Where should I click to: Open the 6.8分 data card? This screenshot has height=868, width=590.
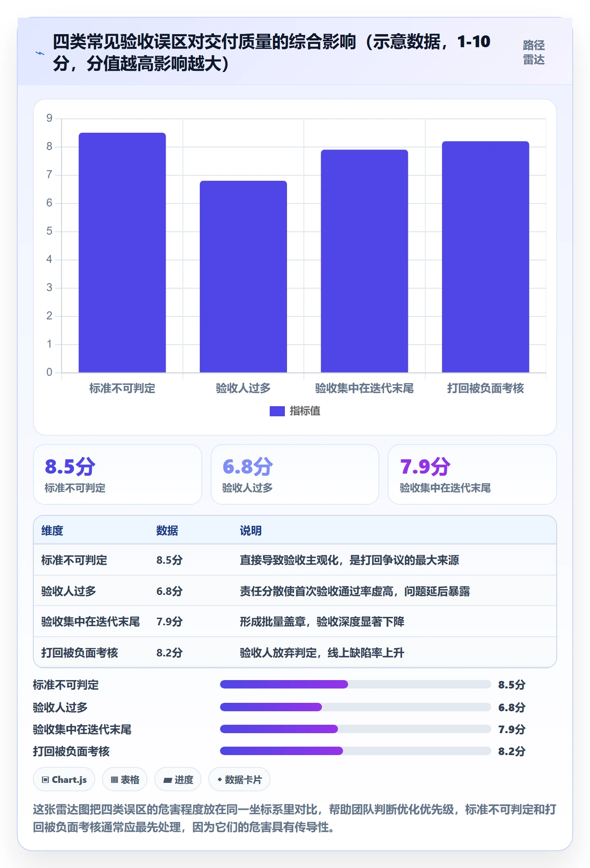295,474
